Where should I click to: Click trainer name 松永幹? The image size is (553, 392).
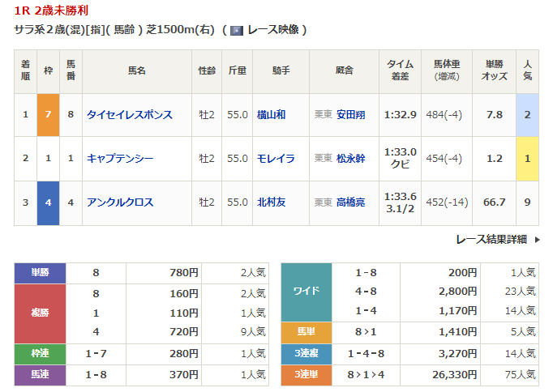click(x=351, y=159)
